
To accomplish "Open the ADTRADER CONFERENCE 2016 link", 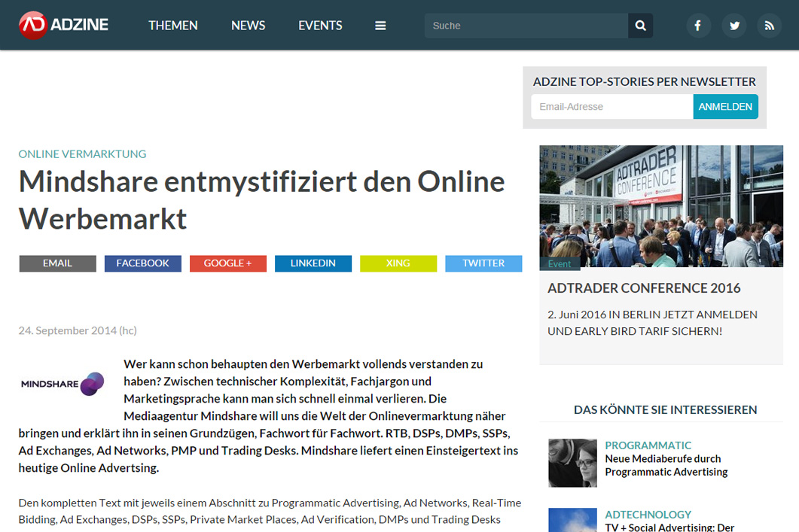I will pyautogui.click(x=644, y=287).
